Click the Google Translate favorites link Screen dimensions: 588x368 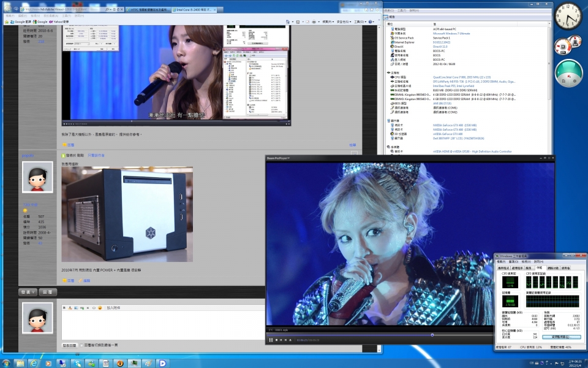(18, 21)
